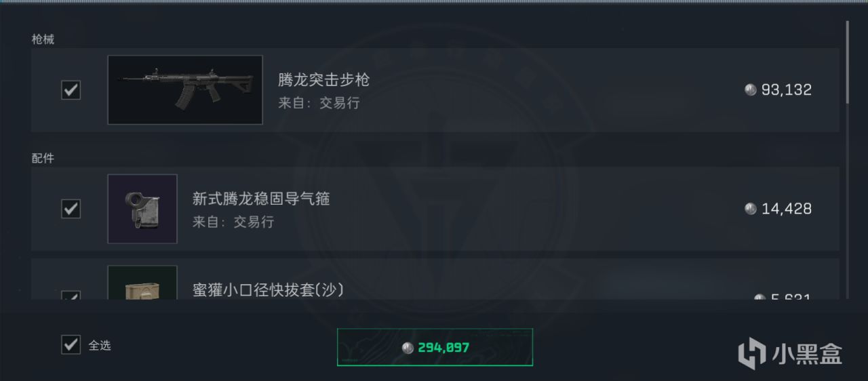Click the 新式腾龙稳固导气箍 item name
868x381 pixels.
261,199
